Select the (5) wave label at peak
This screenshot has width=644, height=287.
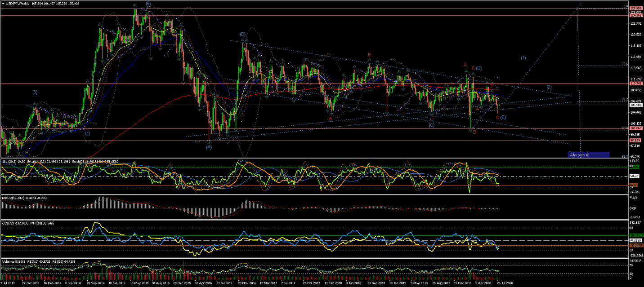[x=148, y=4]
